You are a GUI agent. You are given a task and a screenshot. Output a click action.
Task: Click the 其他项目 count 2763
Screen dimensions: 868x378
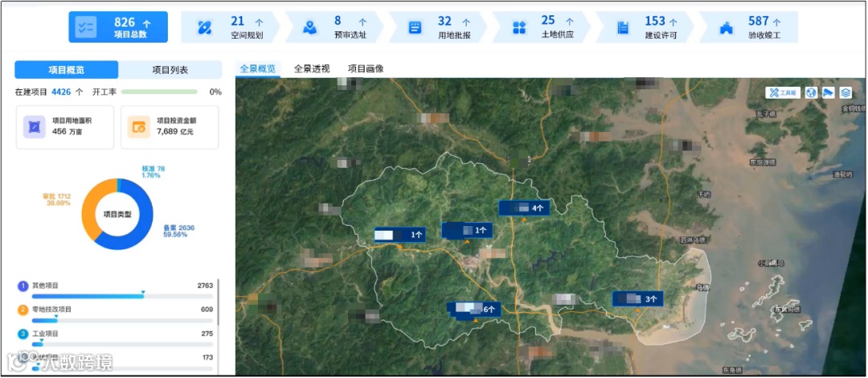coord(205,286)
